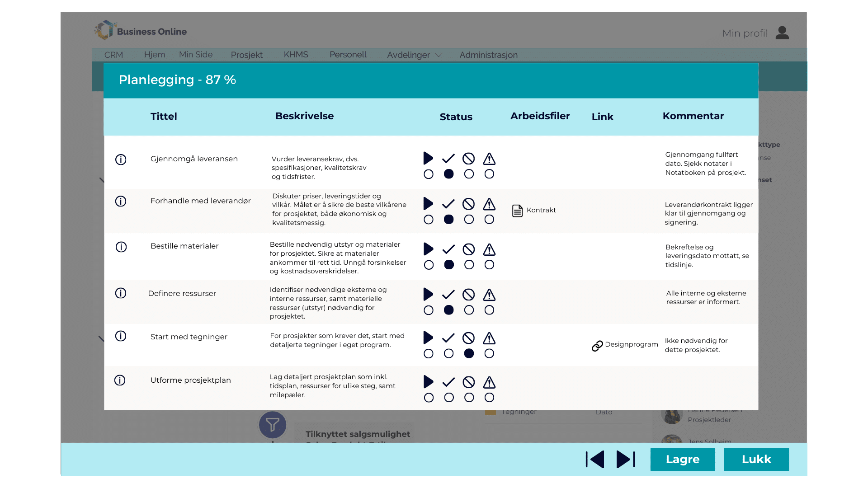This screenshot has width=868, height=488.
Task: Select started status for Utforme prosjektplan
Action: tap(429, 398)
